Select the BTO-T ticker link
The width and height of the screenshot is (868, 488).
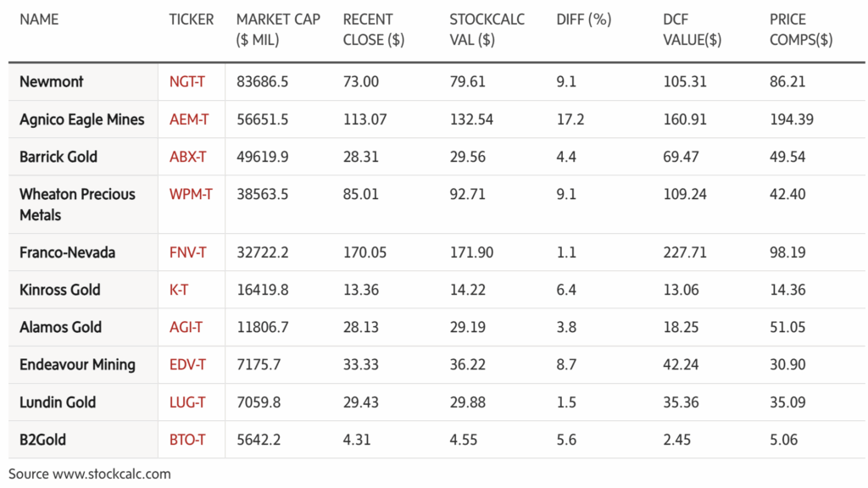(187, 440)
